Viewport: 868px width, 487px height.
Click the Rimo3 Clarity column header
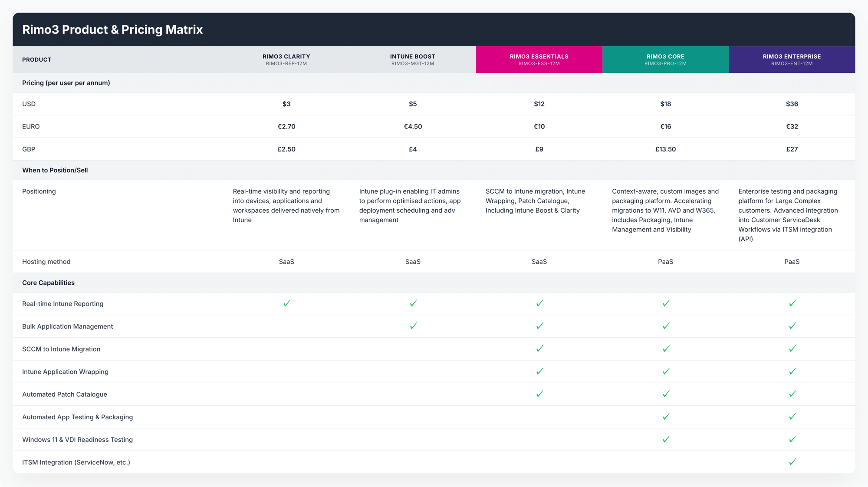point(286,60)
